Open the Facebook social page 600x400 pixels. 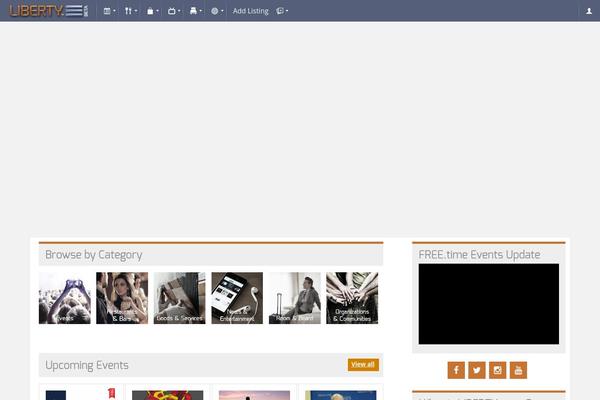tap(456, 370)
